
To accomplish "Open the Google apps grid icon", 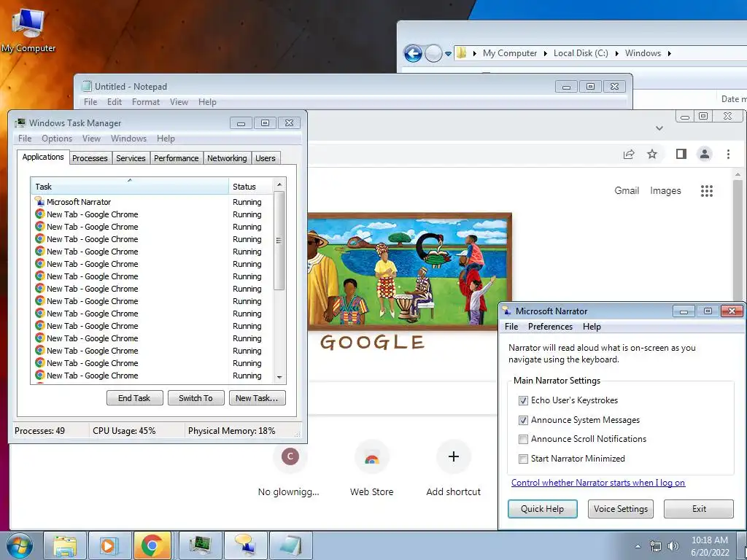I will tap(706, 191).
